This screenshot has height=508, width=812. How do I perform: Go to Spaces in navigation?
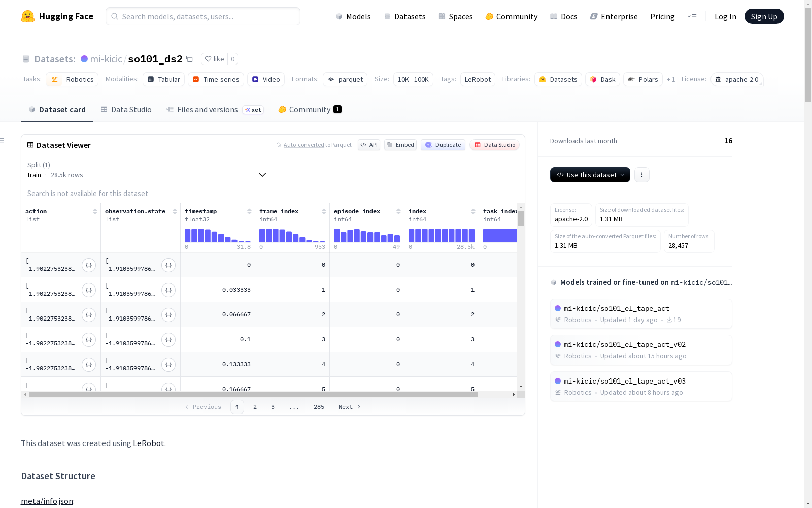click(456, 16)
